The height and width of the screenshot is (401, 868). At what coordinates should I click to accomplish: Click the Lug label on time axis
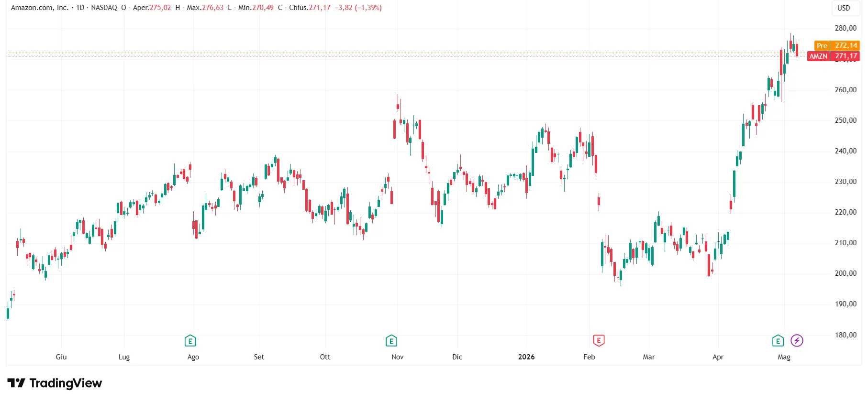click(x=124, y=357)
